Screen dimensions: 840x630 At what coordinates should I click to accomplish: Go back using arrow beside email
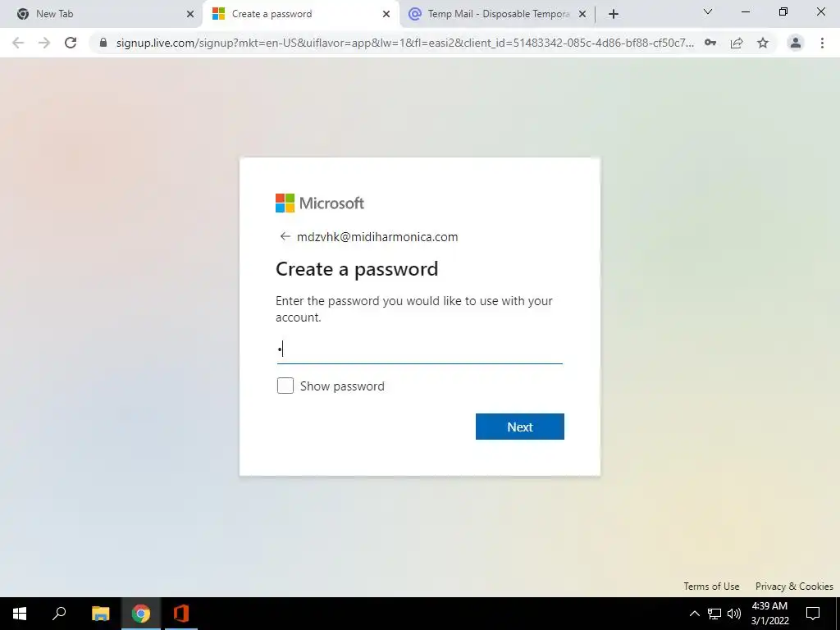coord(285,236)
